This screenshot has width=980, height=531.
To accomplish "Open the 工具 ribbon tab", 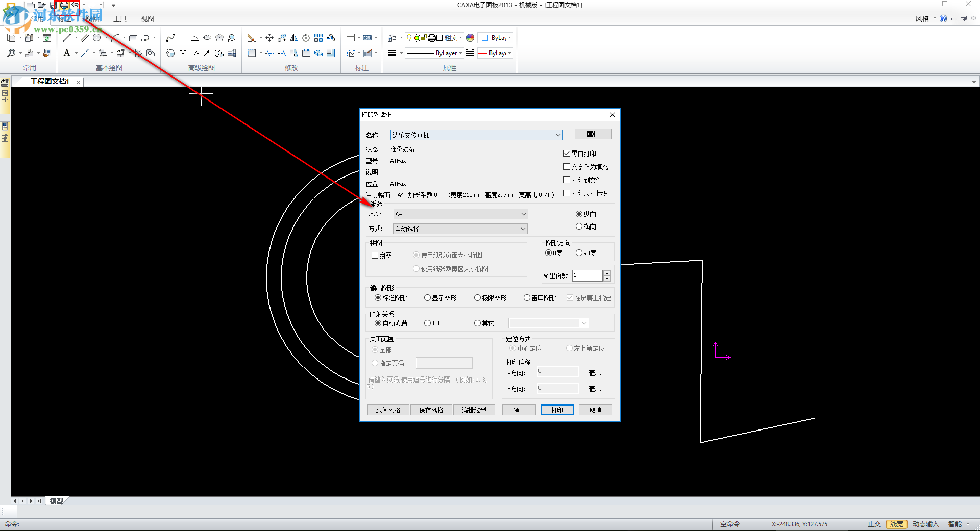I will point(120,19).
